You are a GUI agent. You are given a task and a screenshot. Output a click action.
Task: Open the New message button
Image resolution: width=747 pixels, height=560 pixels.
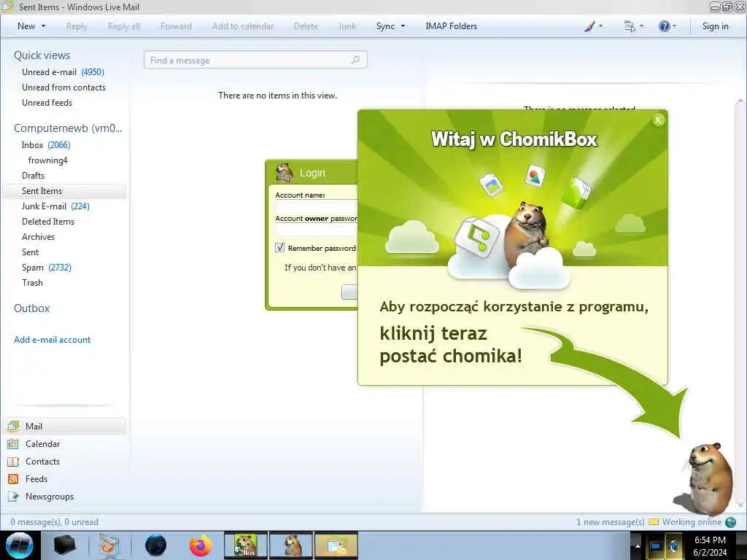click(26, 26)
